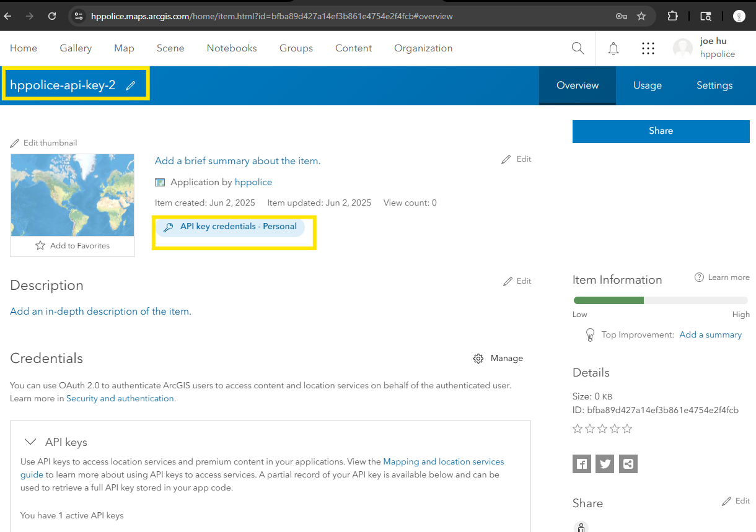
Task: Share item on Twitter
Action: point(605,464)
